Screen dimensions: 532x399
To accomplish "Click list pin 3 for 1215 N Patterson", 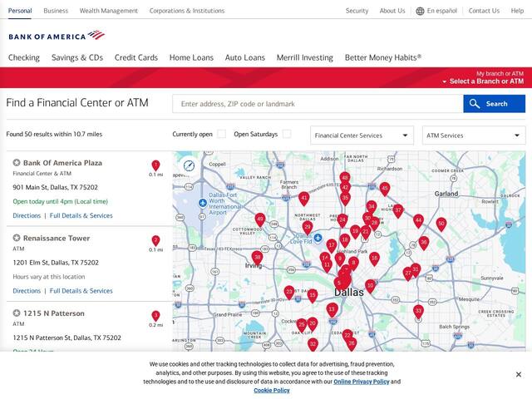I will [x=155, y=316].
